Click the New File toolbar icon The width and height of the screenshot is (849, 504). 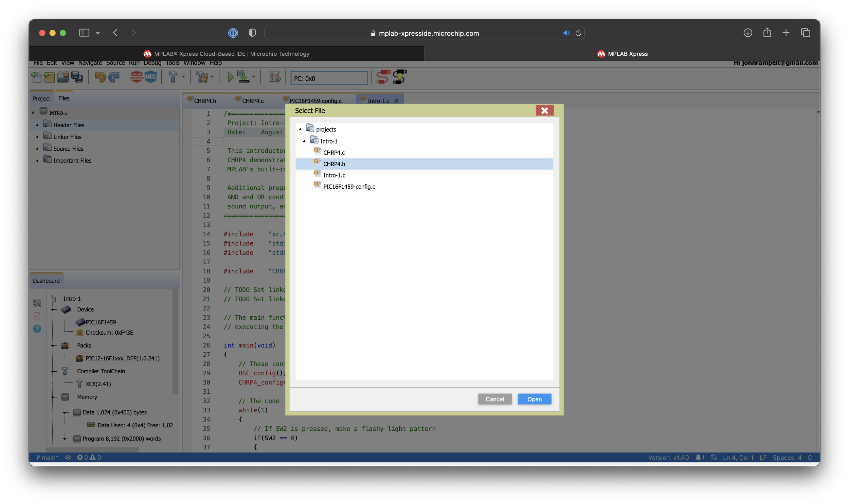click(x=36, y=77)
